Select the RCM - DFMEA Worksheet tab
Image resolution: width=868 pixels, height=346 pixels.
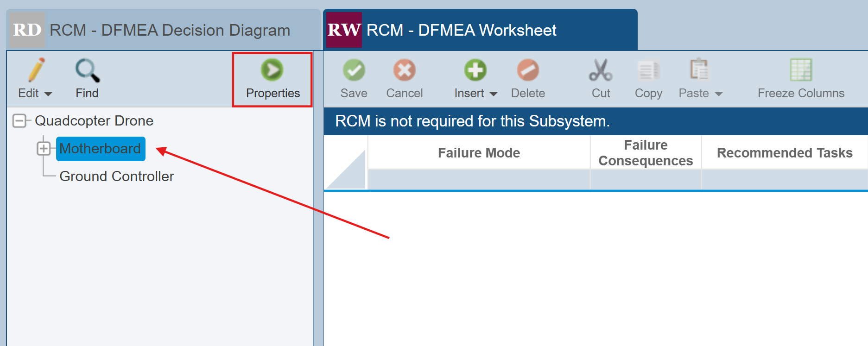[480, 30]
